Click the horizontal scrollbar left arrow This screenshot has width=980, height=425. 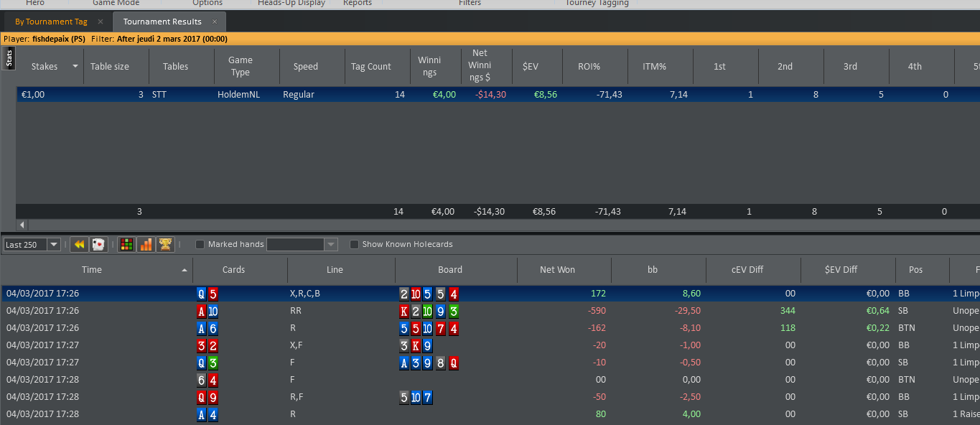(22, 225)
